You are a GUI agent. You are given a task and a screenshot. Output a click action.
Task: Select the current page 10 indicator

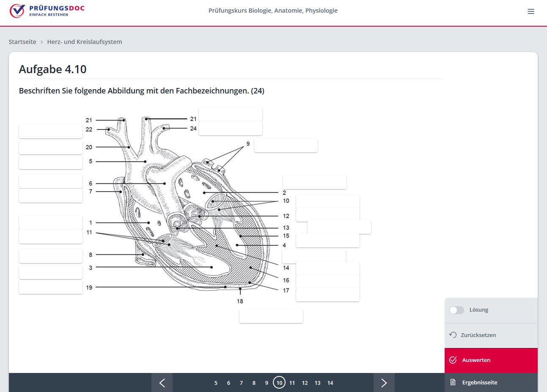click(279, 383)
